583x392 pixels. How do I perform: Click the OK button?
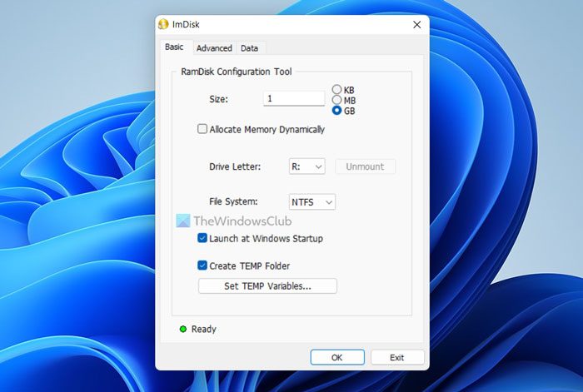337,357
